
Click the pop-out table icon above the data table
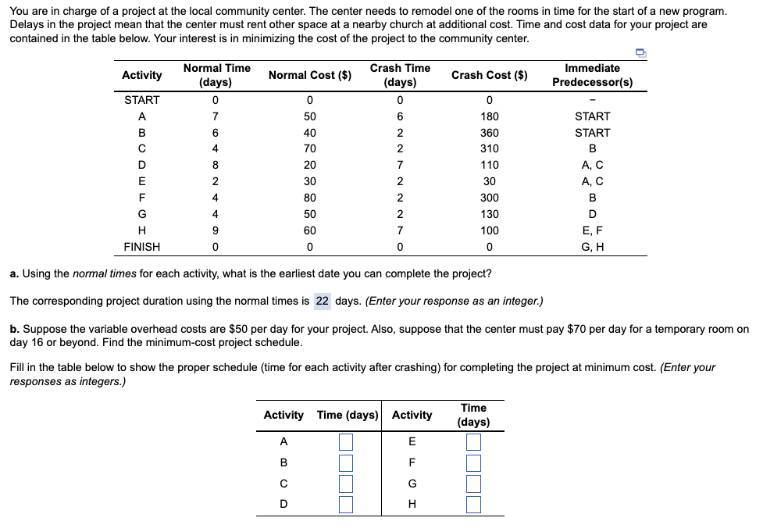(x=639, y=52)
